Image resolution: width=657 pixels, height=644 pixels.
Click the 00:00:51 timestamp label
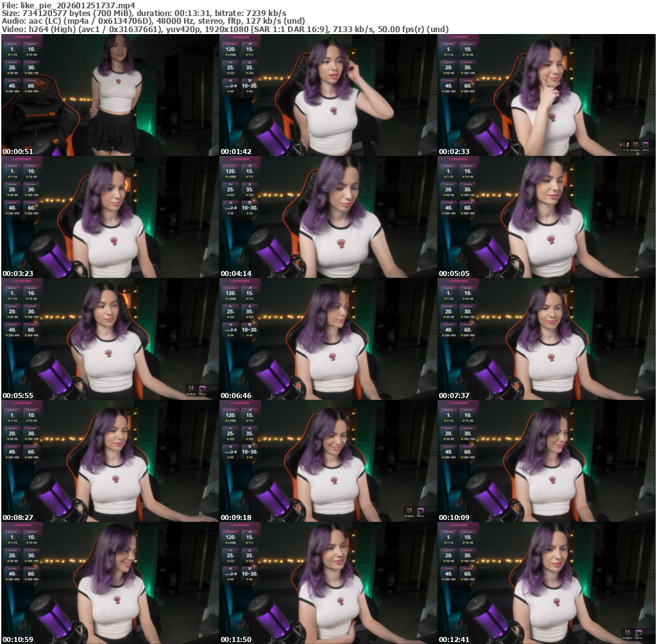(x=18, y=152)
